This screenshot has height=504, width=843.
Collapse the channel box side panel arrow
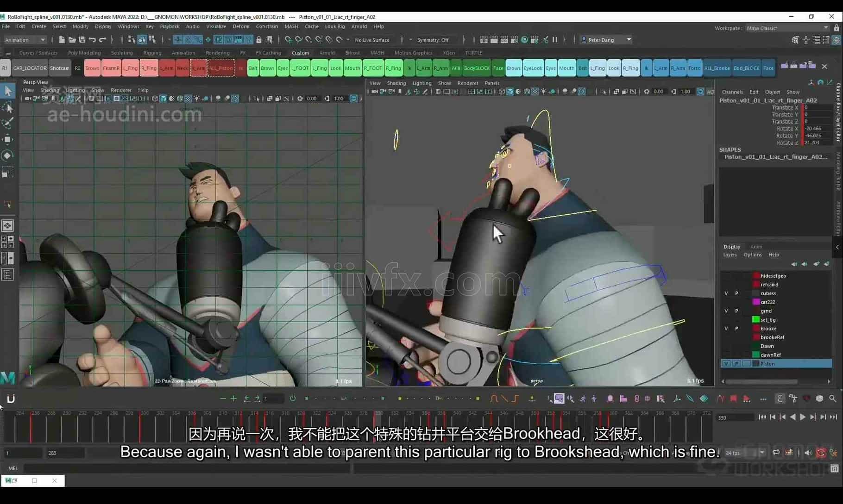pos(837,247)
